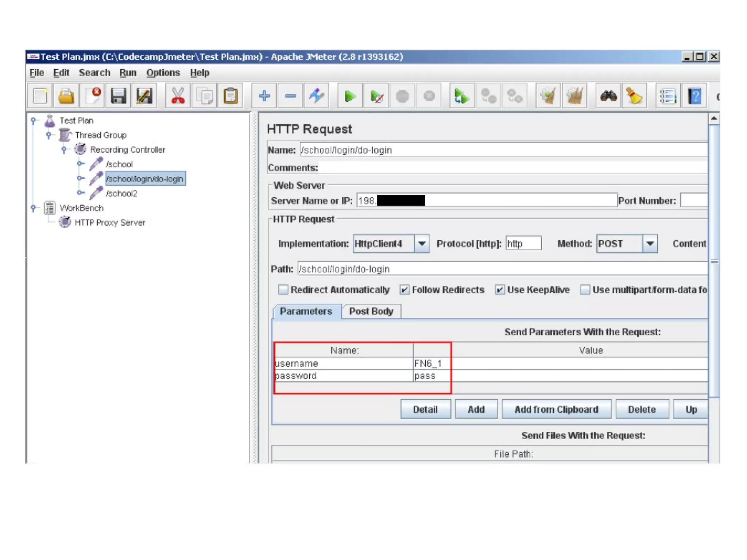Click the Open folder toolbar icon
Viewport: 747px width, 560px height.
[x=66, y=96]
